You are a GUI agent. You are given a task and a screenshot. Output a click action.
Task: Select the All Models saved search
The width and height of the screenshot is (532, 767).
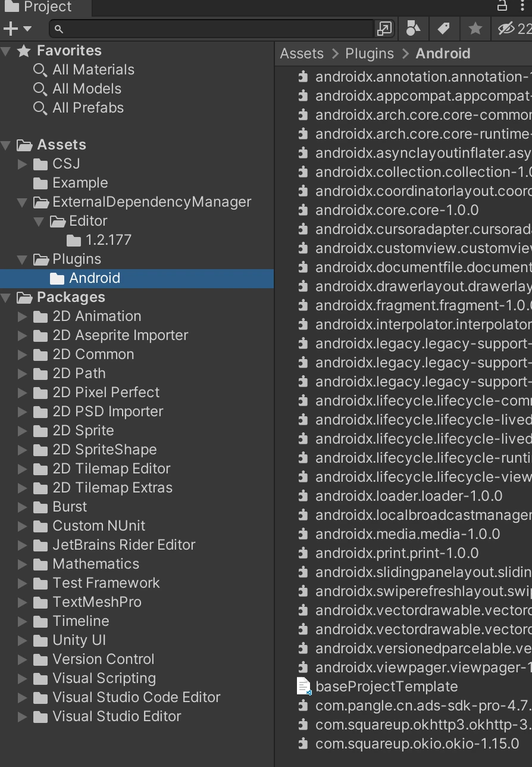pos(87,89)
